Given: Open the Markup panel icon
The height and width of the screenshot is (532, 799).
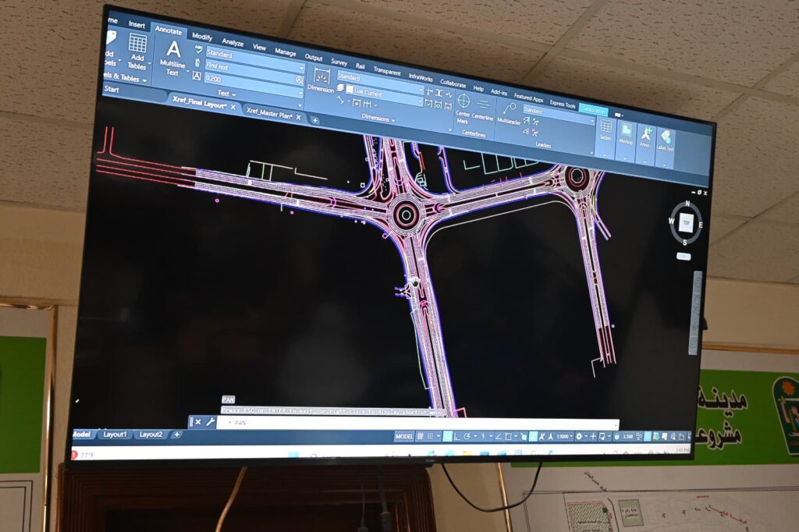Looking at the screenshot, I should point(626,134).
